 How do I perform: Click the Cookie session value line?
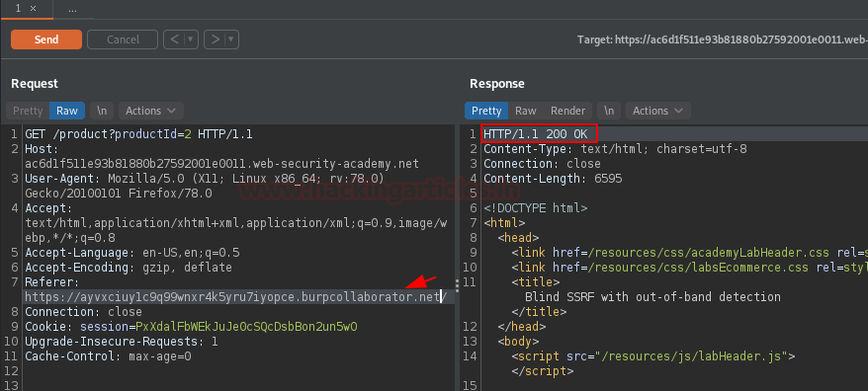click(x=191, y=327)
